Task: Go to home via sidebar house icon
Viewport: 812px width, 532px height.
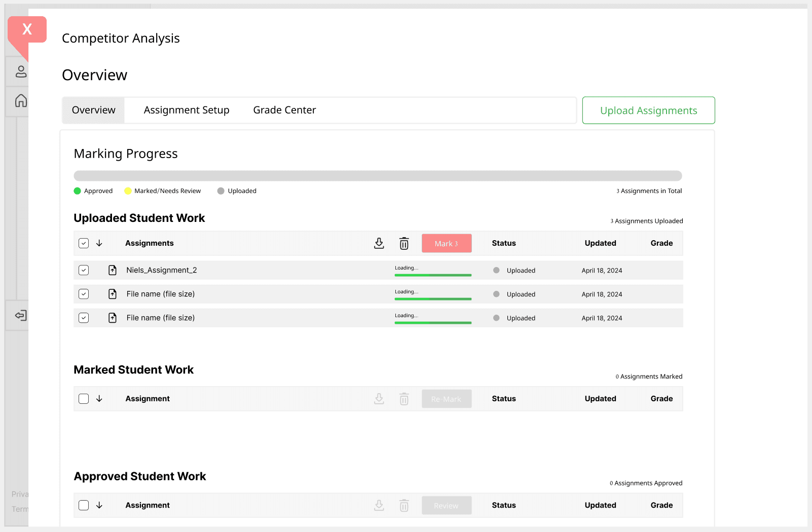Action: (x=21, y=101)
